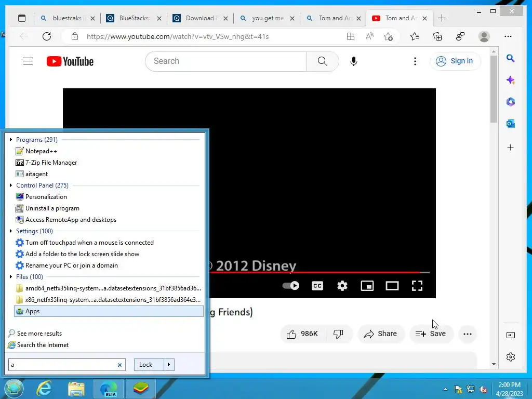Open the shutdown options arrow next to Lock
Viewport: 532px width, 399px height.
point(169,365)
